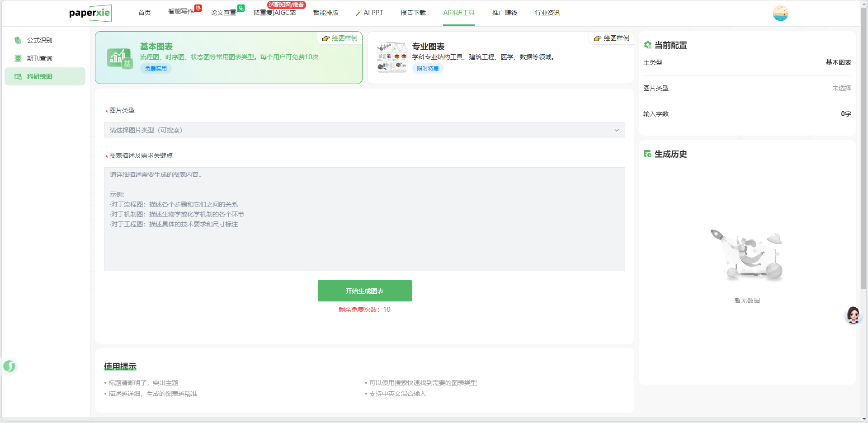Click the 期刊查询 sidebar icon
The image size is (868, 423).
pos(18,58)
